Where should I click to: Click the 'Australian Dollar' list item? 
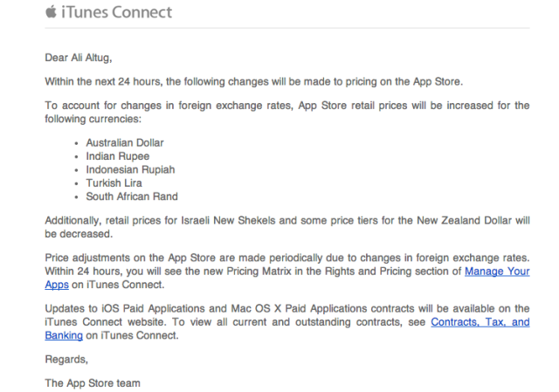tap(125, 143)
